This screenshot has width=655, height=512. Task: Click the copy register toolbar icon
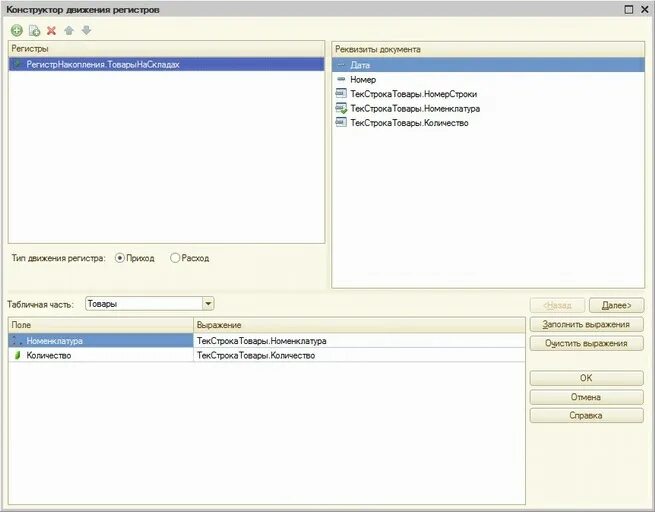click(x=34, y=30)
